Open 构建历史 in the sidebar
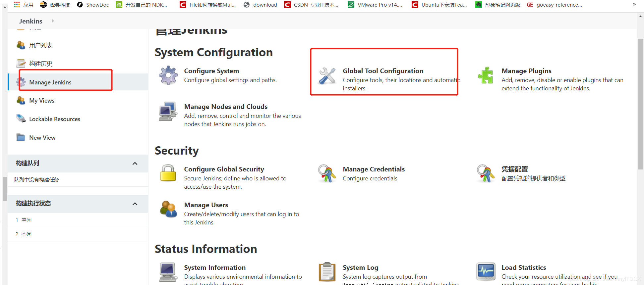The height and width of the screenshot is (285, 644). point(41,64)
